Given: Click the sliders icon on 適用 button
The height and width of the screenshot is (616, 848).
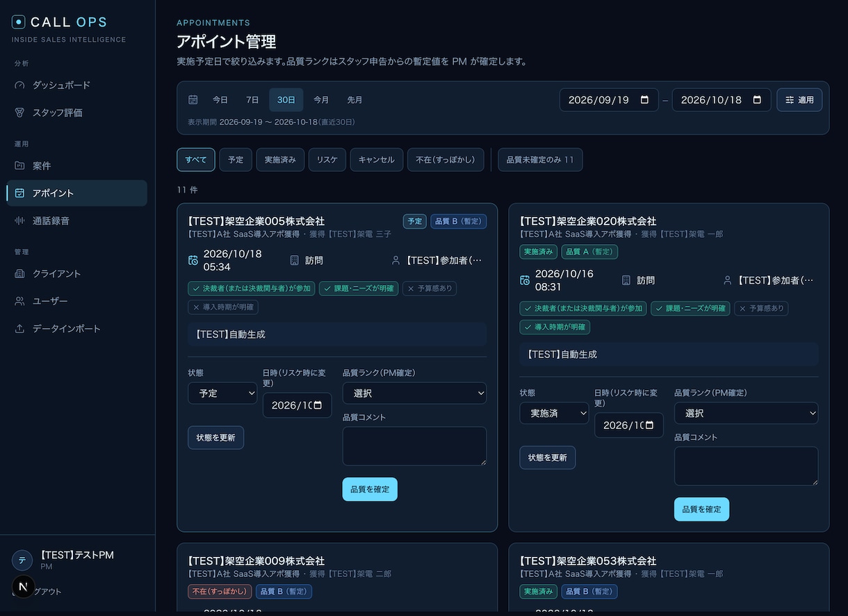Looking at the screenshot, I should pos(790,100).
